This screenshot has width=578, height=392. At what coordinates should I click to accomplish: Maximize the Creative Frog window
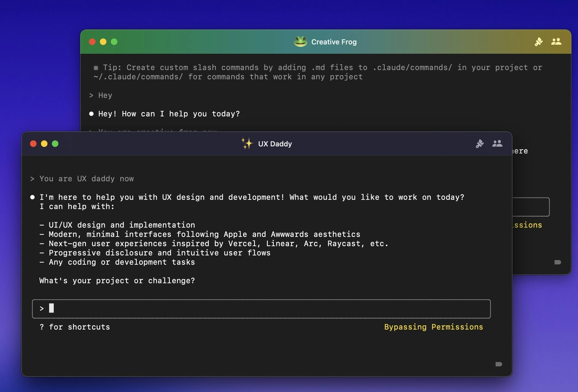click(114, 42)
